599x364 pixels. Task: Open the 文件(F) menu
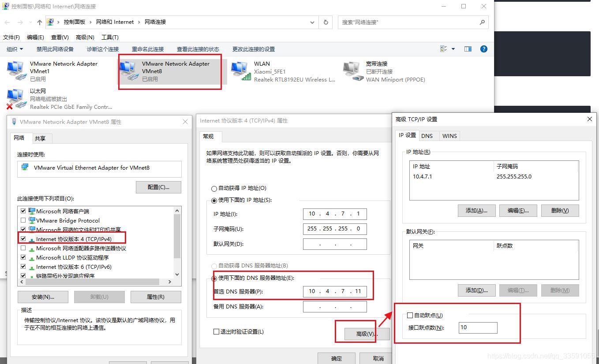pyautogui.click(x=11, y=37)
